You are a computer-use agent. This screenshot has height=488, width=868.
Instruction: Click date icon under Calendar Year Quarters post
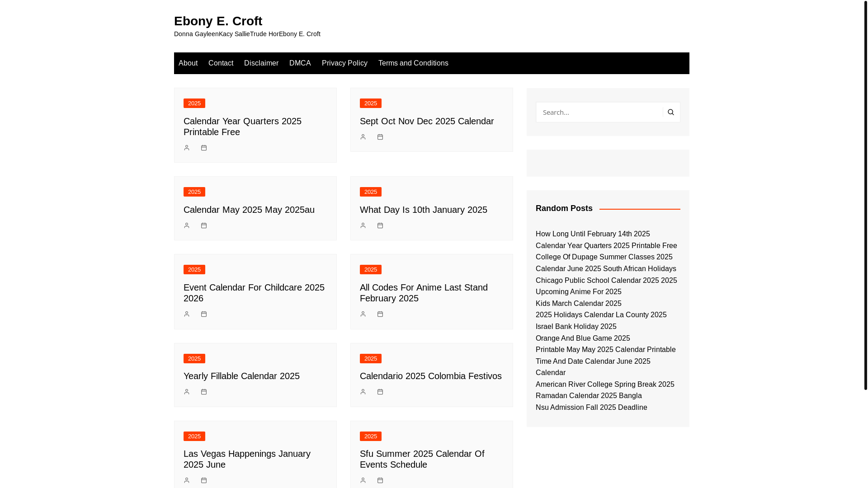204,148
